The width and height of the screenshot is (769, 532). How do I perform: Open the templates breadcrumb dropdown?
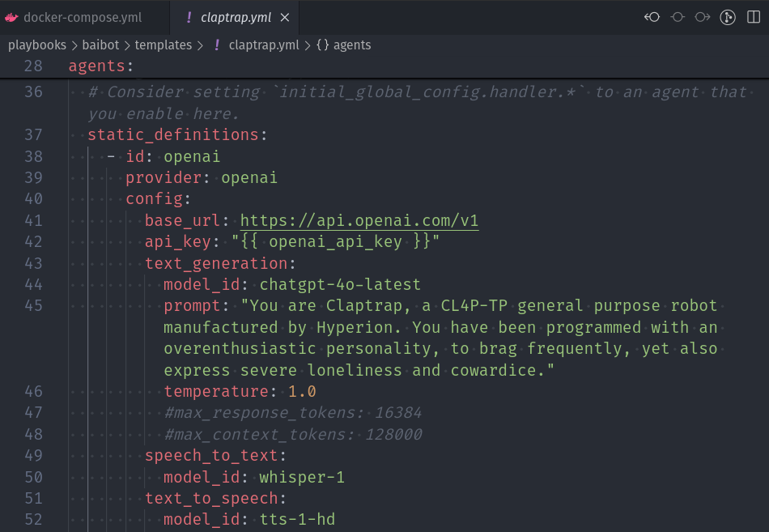(x=164, y=45)
